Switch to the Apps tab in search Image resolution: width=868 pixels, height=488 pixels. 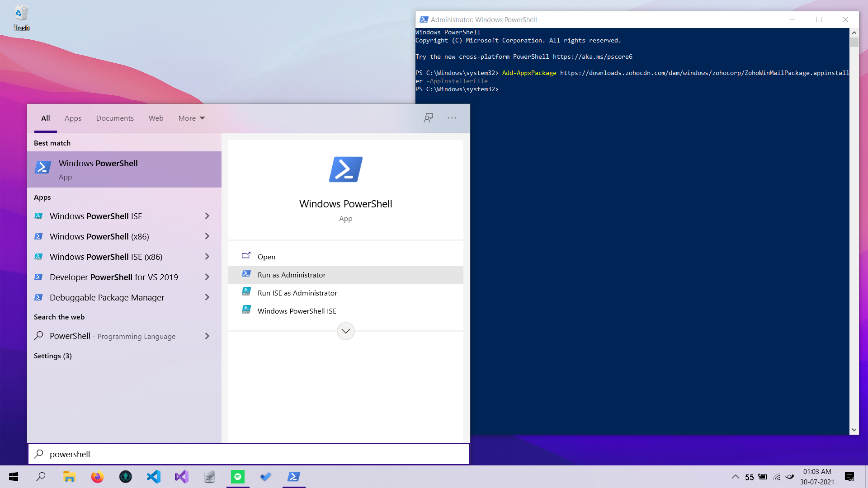click(x=73, y=118)
